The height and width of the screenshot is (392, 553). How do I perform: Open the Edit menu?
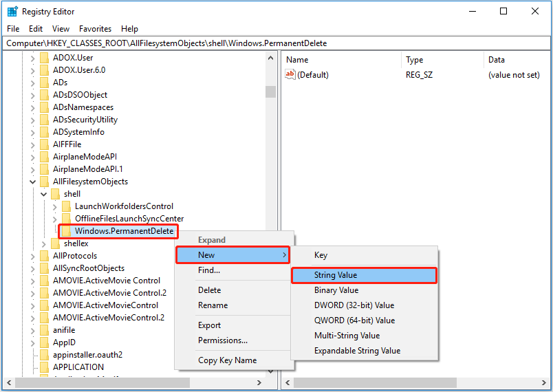tap(36, 29)
